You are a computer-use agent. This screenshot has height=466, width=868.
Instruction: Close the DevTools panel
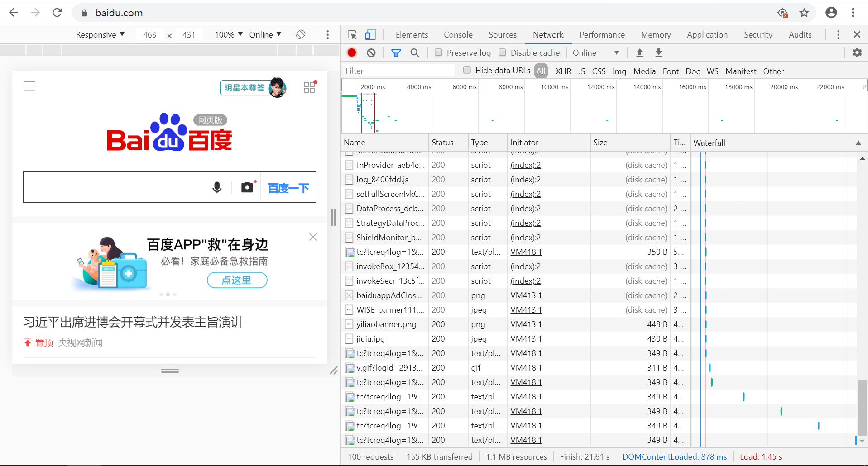click(857, 34)
